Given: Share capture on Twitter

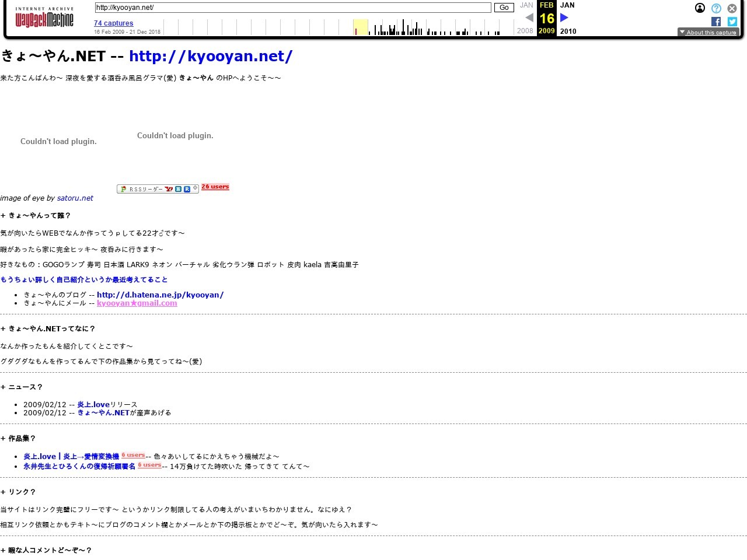Looking at the screenshot, I should pyautogui.click(x=732, y=22).
